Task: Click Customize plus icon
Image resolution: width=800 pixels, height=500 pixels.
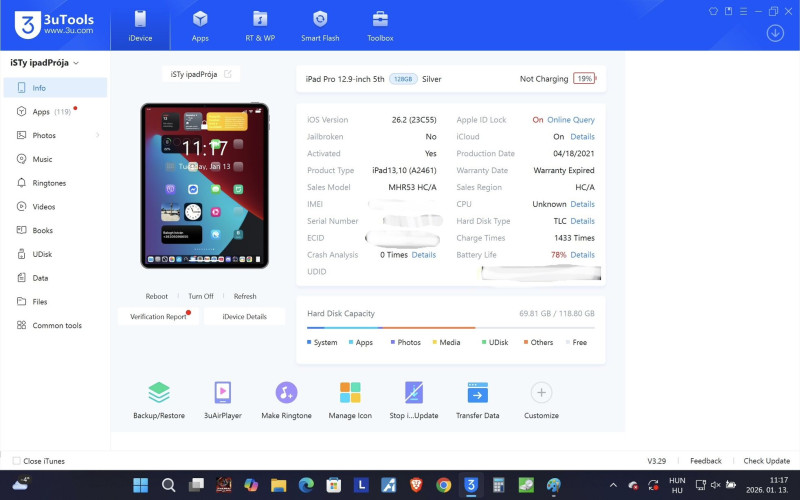Action: click(541, 393)
